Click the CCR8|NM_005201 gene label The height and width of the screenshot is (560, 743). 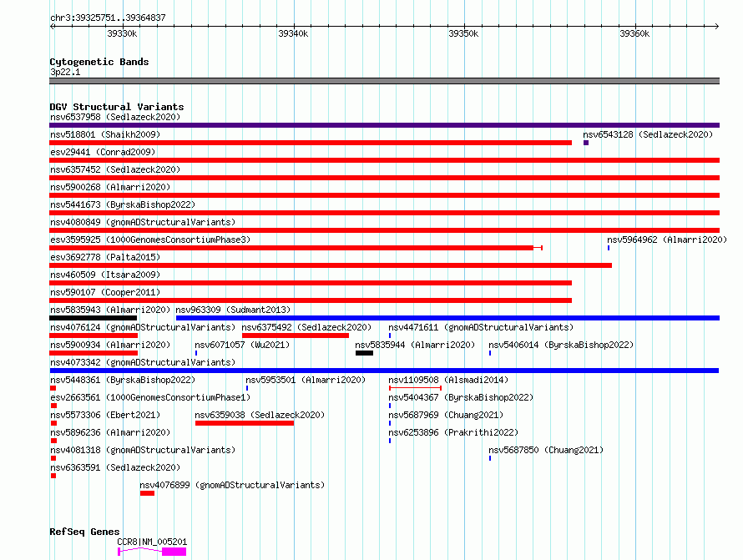[152, 542]
